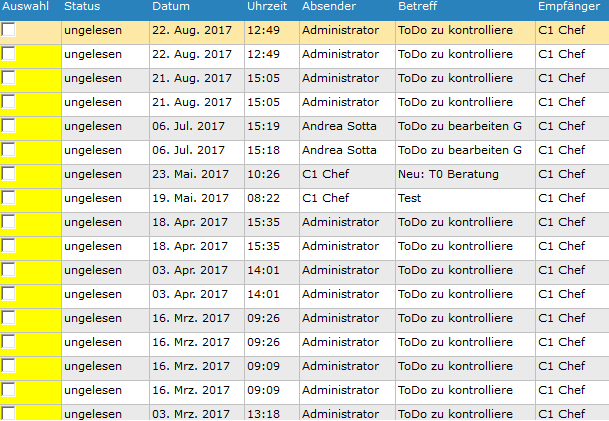The image size is (609, 421).
Task: Open ToDo zu bearbeiten message from 15:19
Action: (x=460, y=126)
